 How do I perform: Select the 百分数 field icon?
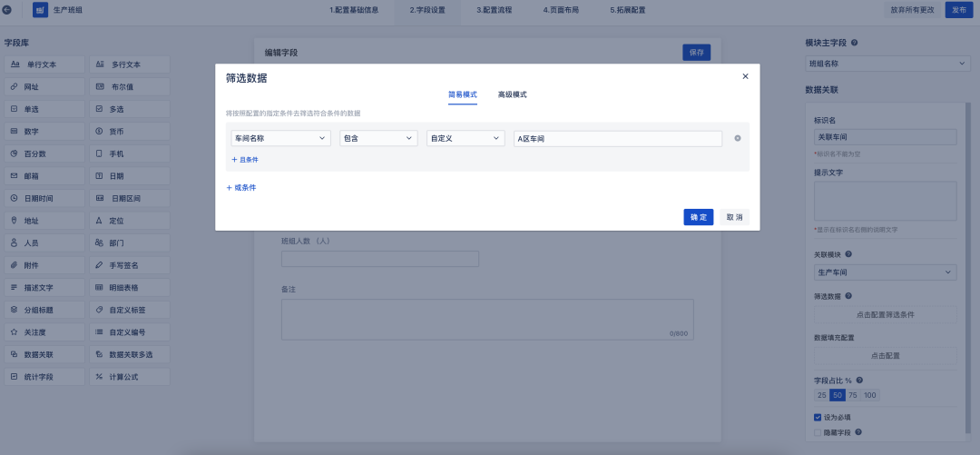[x=15, y=153]
